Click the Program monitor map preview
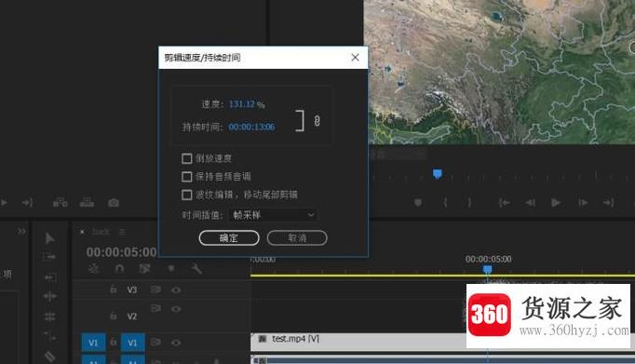The height and width of the screenshot is (364, 635). point(499,72)
